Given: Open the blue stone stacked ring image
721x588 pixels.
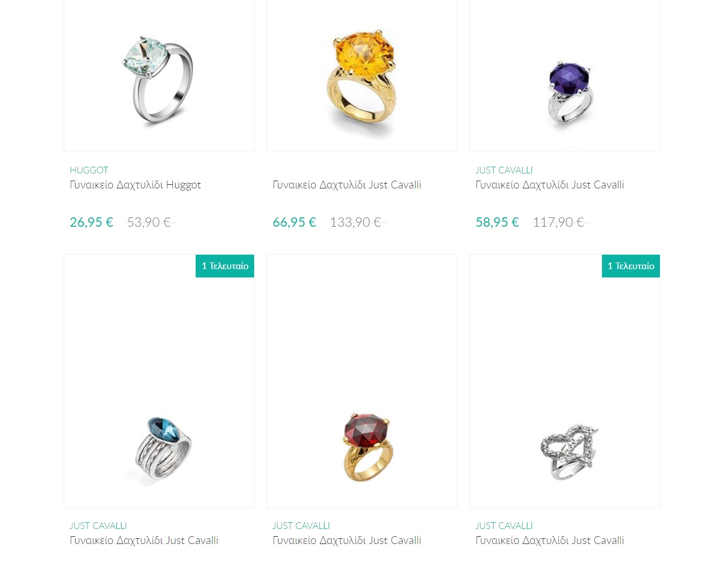Looking at the screenshot, I should (159, 381).
